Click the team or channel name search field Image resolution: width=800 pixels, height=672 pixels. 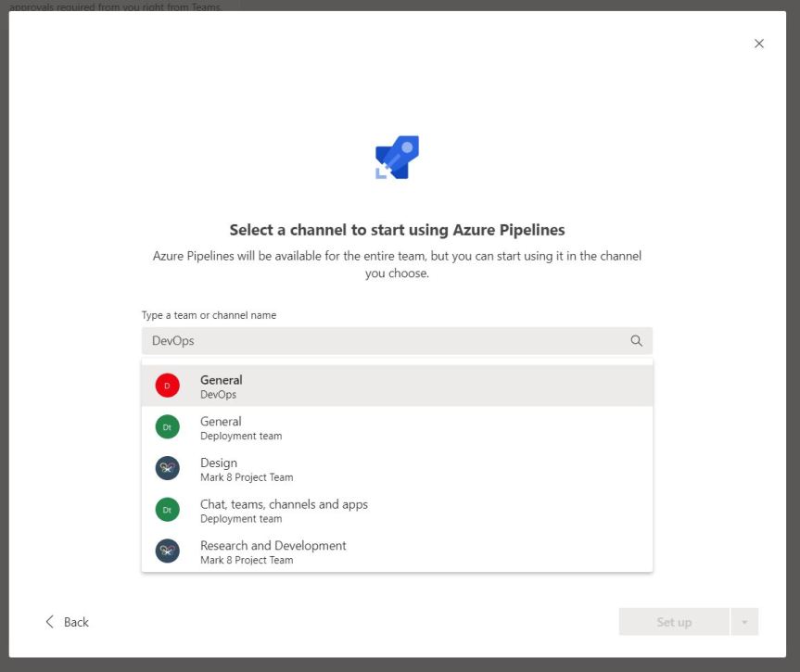385,340
